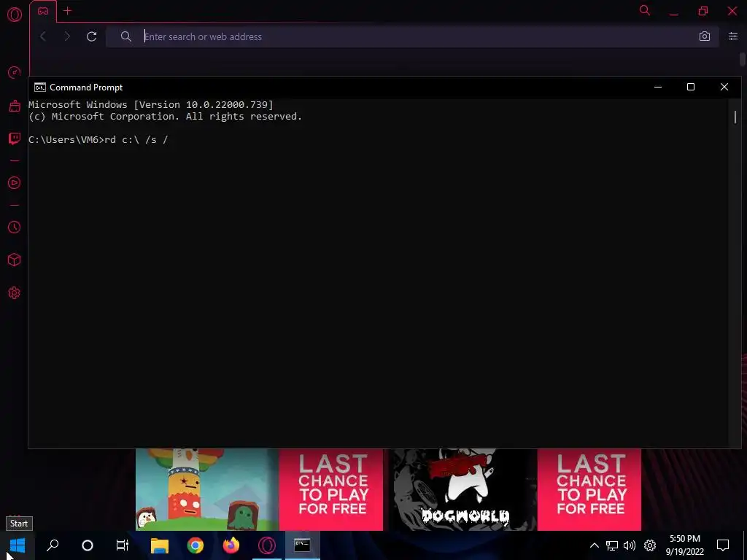Open network status tray icon
This screenshot has width=747, height=560.
click(x=612, y=545)
